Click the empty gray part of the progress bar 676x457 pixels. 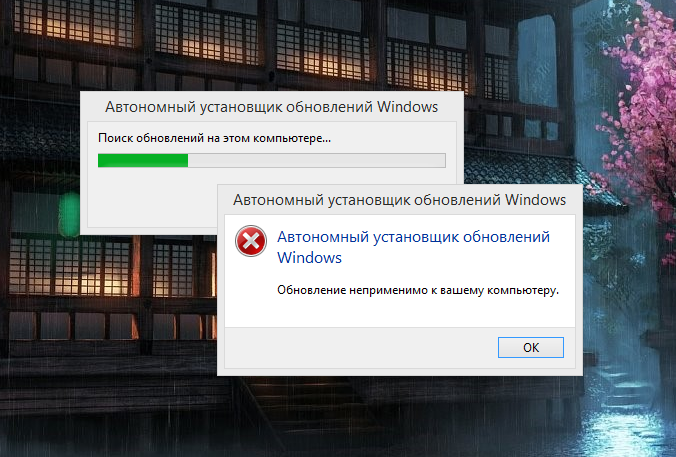tap(316, 160)
